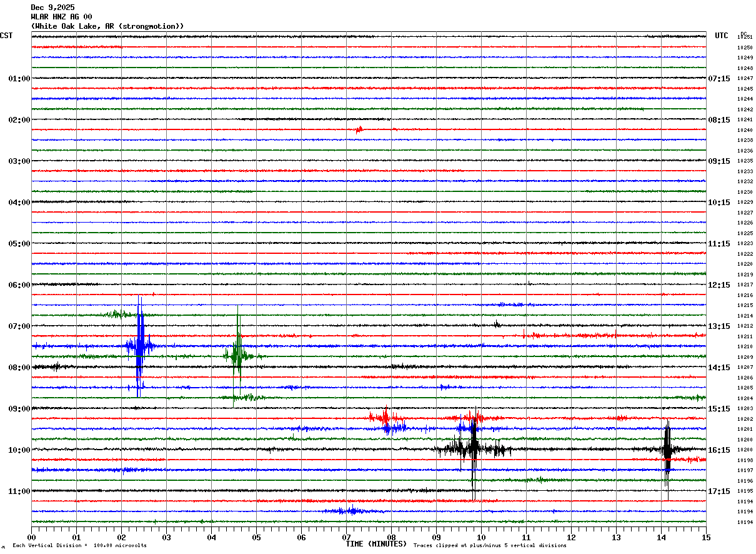Click the large blue seismic burst near minute 02

point(139,346)
